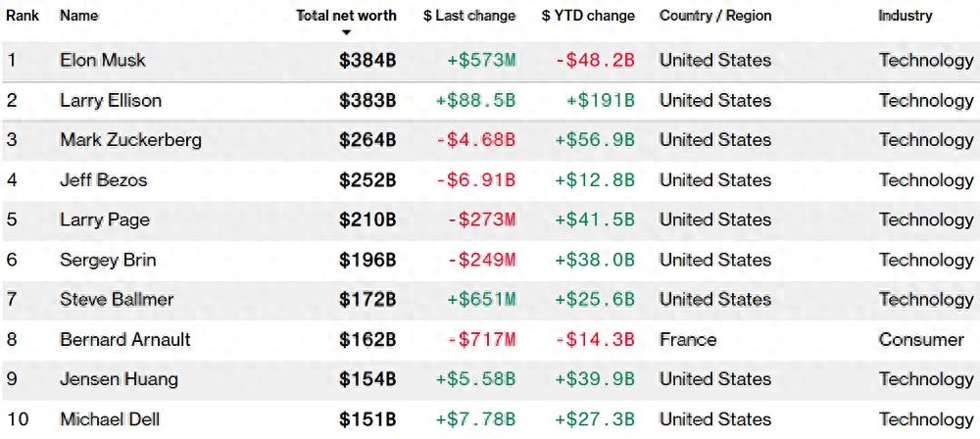Click Consumer industry in Arnault's row
The image size is (980, 439).
[x=921, y=339]
